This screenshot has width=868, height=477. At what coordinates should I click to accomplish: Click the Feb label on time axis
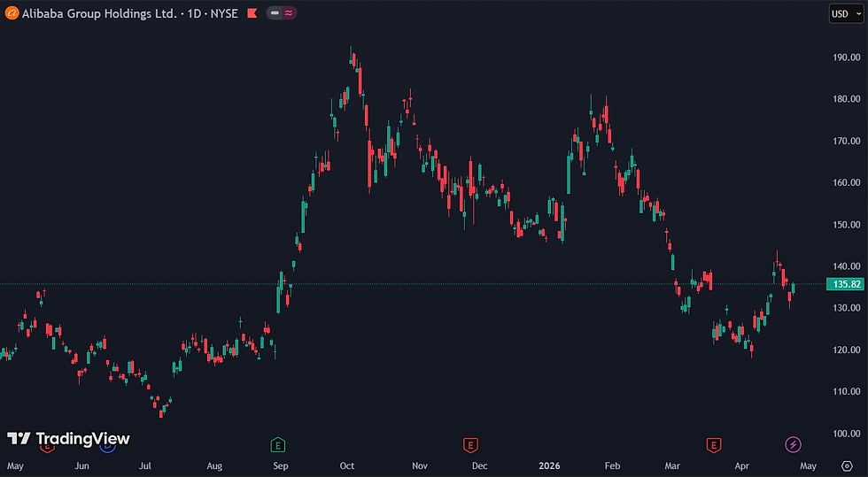(x=612, y=465)
